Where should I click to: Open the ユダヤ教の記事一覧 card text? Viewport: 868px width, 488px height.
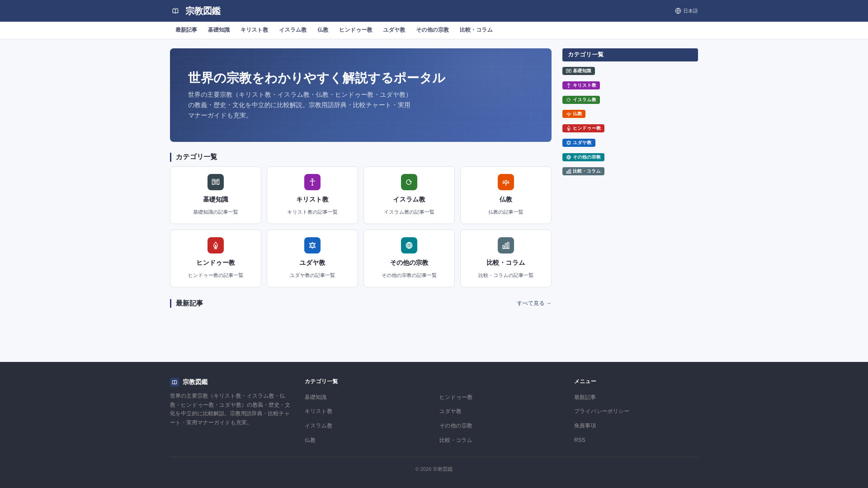[x=312, y=275]
